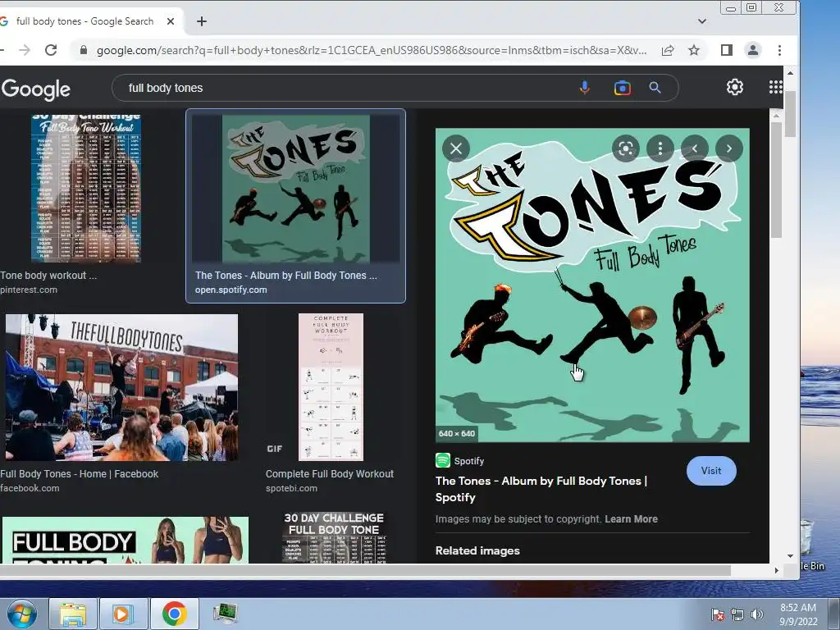This screenshot has width=840, height=630.
Task: Click the page scroll up arrow
Action: 791,73
